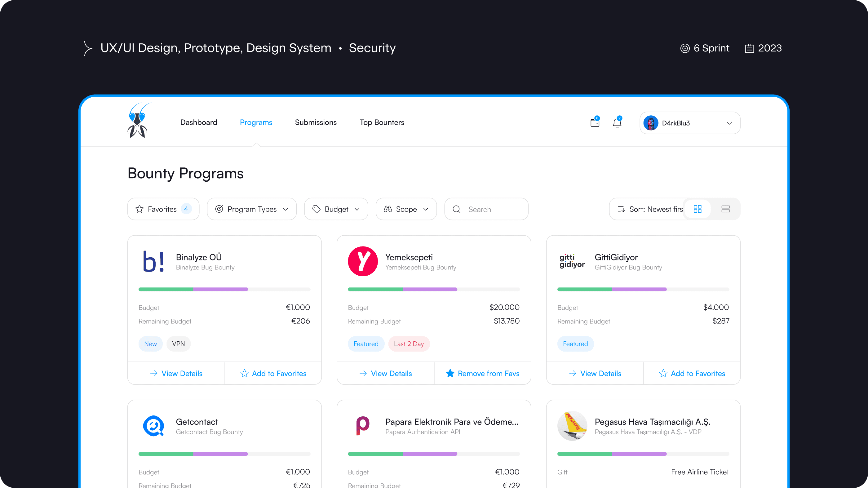Open the Budget filter dropdown
This screenshot has height=488, width=868.
click(x=336, y=209)
